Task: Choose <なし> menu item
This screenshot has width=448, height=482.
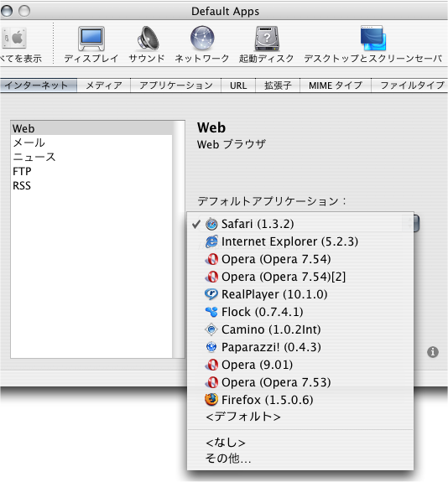Action: click(x=300, y=443)
